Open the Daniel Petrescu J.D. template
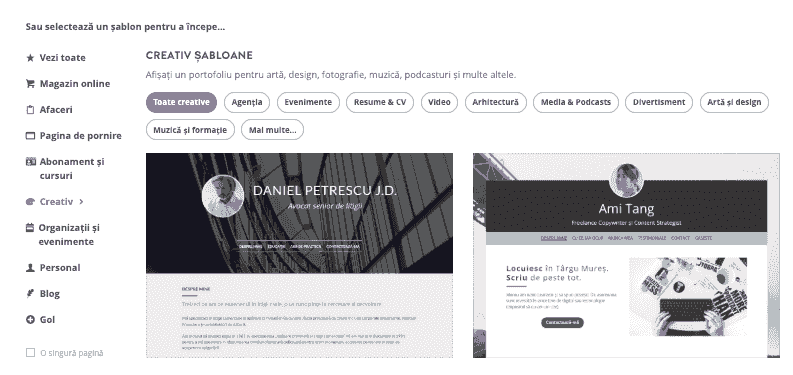 (x=299, y=256)
